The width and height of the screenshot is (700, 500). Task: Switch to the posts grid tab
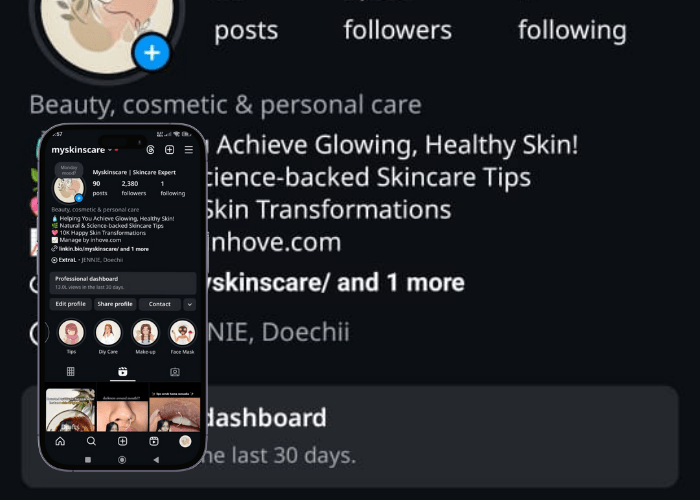[71, 371]
